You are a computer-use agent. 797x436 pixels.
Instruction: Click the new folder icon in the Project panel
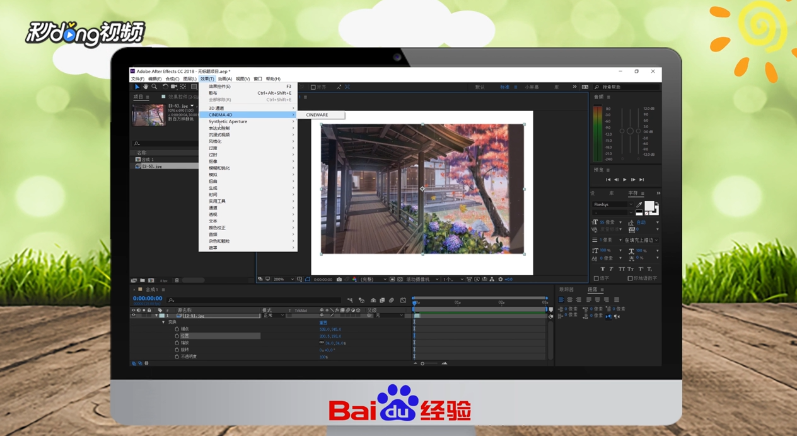pos(143,280)
